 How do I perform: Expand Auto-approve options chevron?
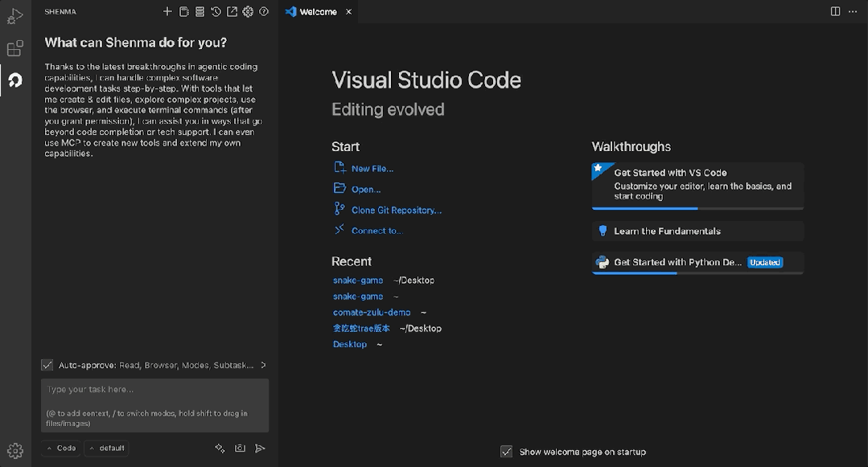263,365
